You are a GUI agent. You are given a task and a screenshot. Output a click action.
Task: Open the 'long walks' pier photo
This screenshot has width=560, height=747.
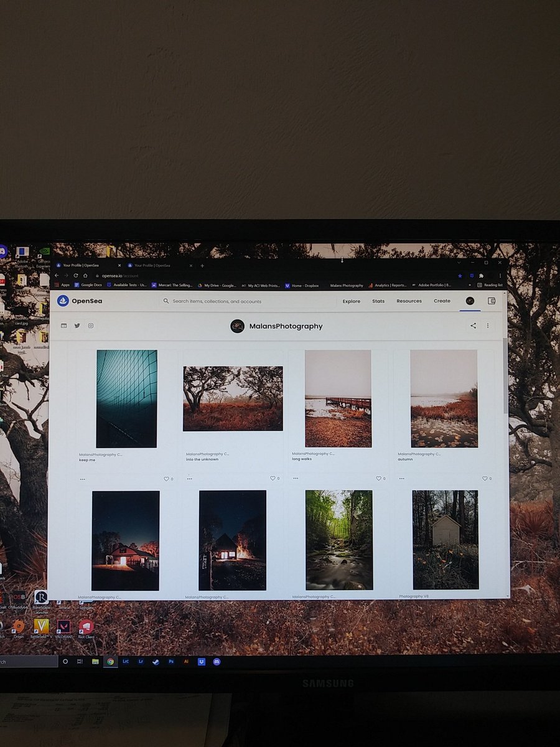pos(338,398)
